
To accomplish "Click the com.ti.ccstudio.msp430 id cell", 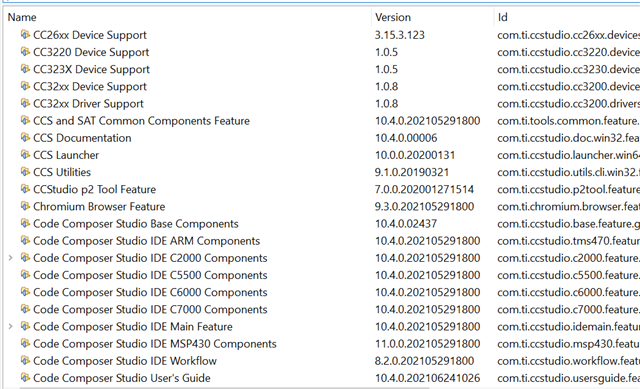I will [569, 344].
